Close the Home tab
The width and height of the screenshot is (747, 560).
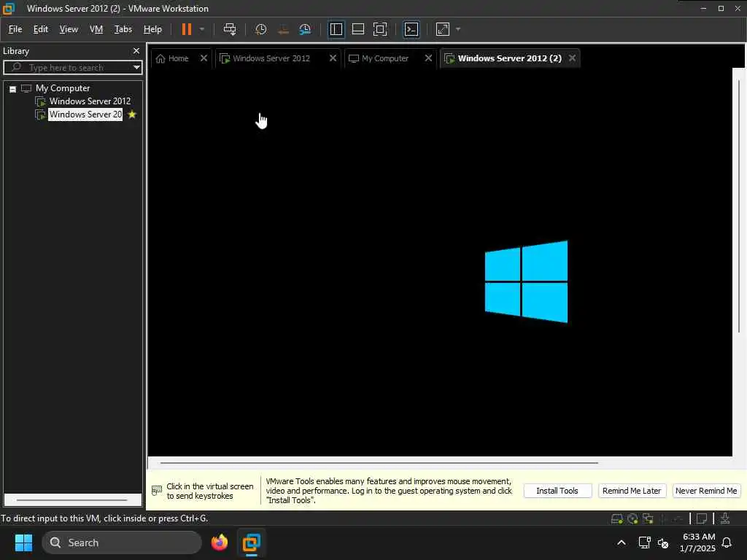pos(204,58)
